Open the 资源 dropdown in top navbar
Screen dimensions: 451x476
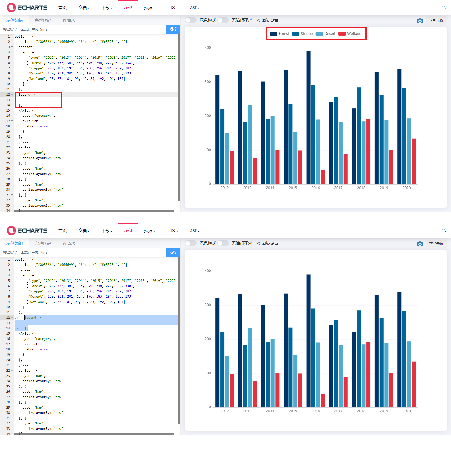click(x=149, y=8)
